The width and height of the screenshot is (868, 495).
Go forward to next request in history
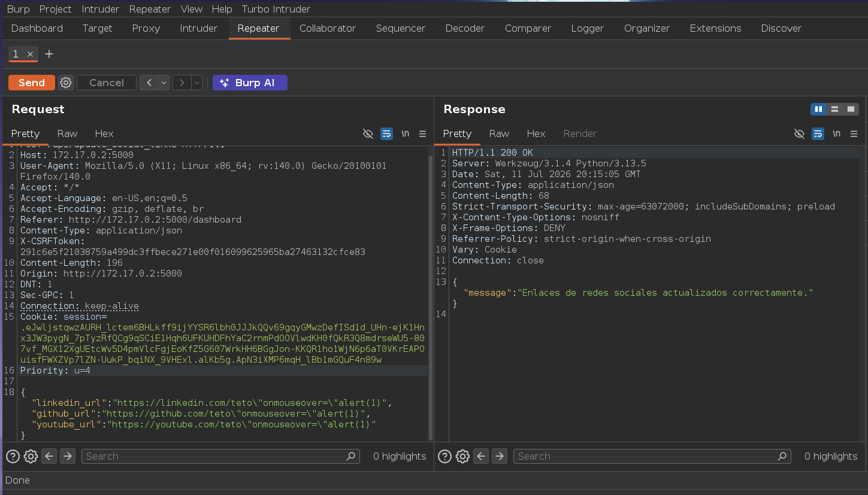pyautogui.click(x=182, y=83)
